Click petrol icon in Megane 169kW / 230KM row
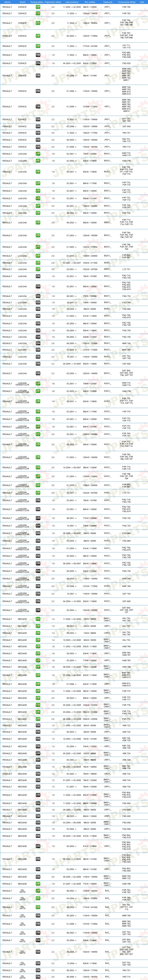Screen dimensions: 148x980 click(x=38, y=719)
